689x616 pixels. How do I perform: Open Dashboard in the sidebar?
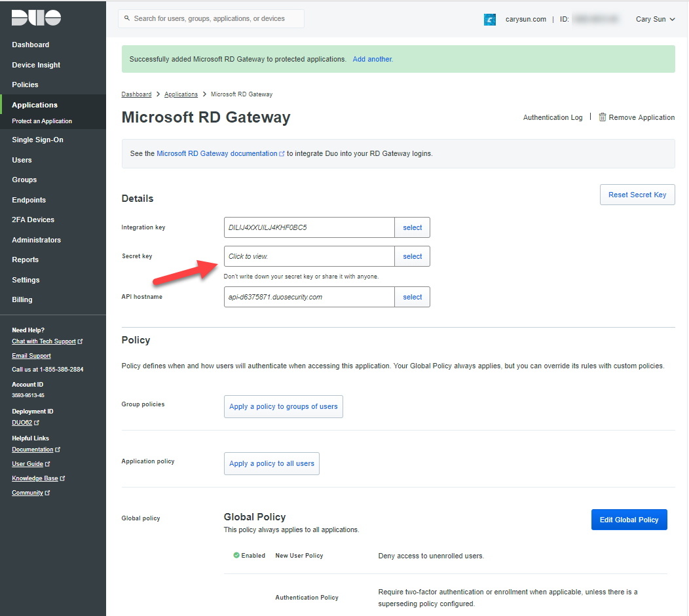point(30,45)
